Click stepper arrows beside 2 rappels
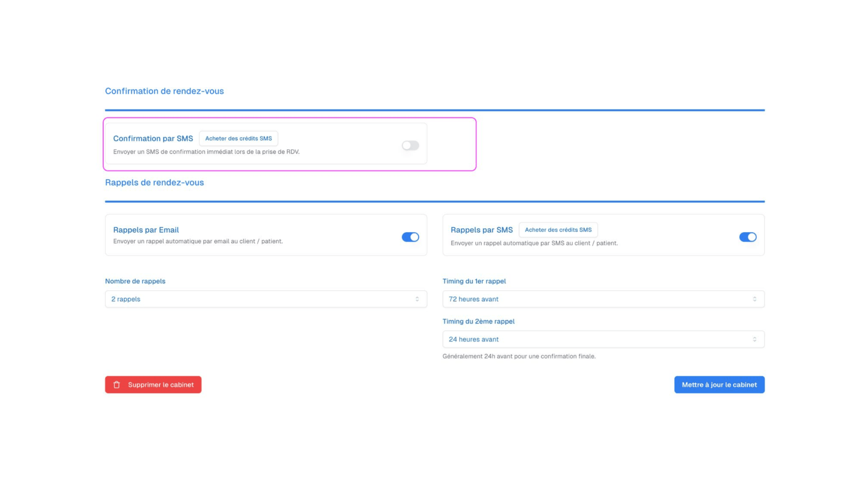868x488 pixels. click(x=416, y=299)
